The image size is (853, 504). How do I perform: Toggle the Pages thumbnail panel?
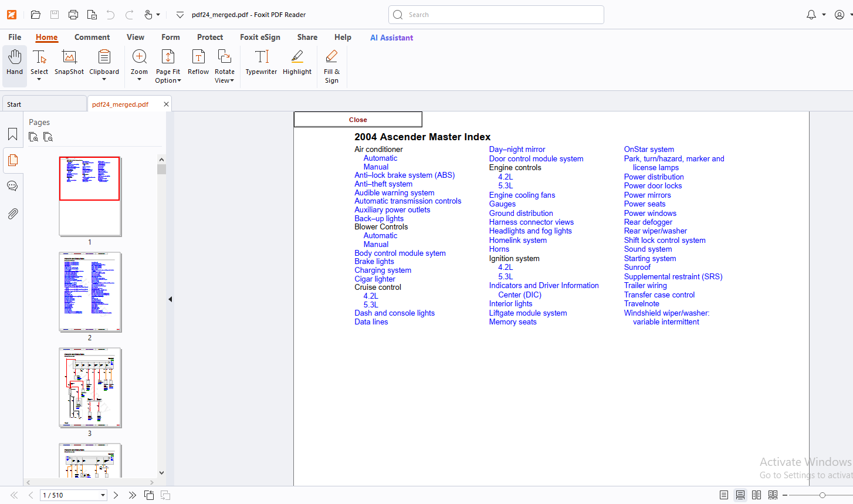click(12, 160)
